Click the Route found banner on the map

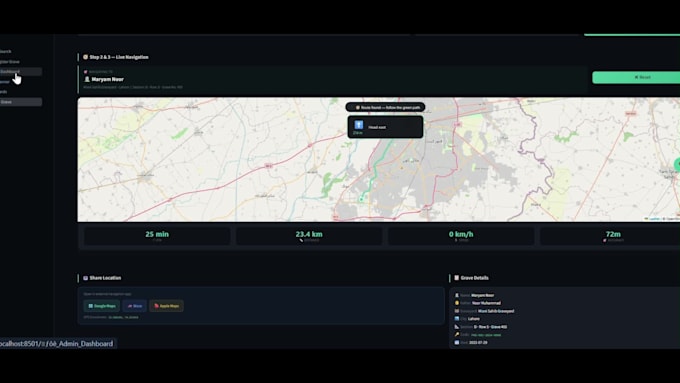[x=385, y=107]
